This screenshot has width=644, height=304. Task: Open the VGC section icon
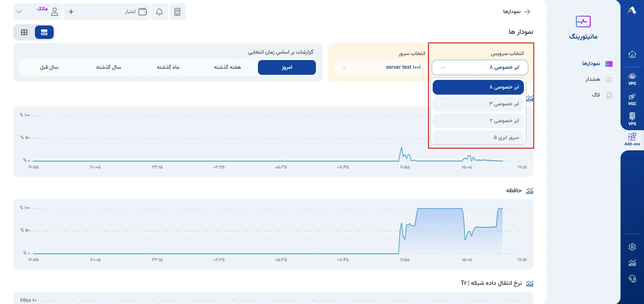click(x=632, y=99)
